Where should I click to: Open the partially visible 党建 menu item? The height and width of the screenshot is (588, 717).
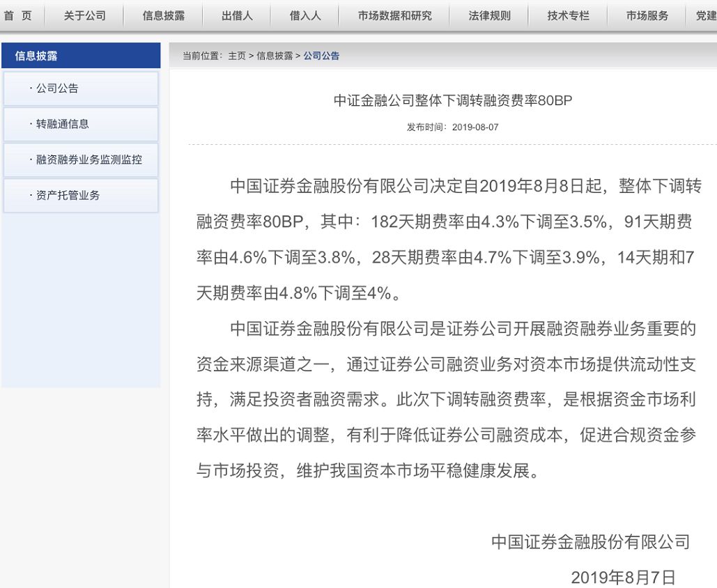tap(706, 16)
